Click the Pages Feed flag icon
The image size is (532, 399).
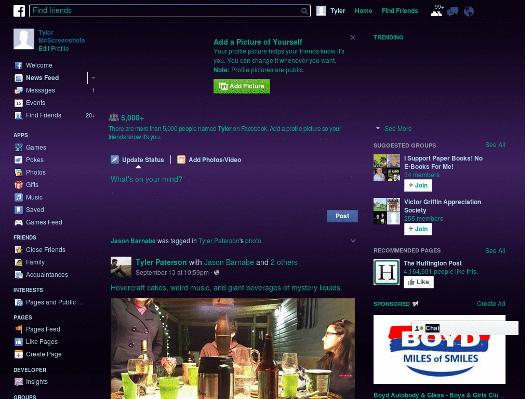coord(19,329)
